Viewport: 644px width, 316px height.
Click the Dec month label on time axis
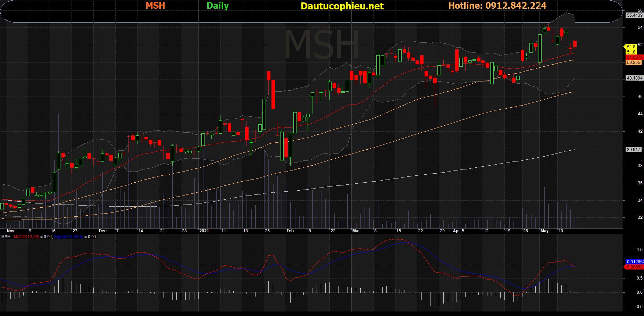click(x=103, y=231)
